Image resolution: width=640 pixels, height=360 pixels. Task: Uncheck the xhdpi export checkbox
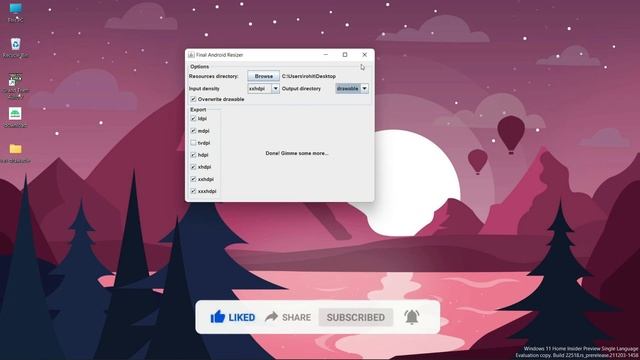193,167
